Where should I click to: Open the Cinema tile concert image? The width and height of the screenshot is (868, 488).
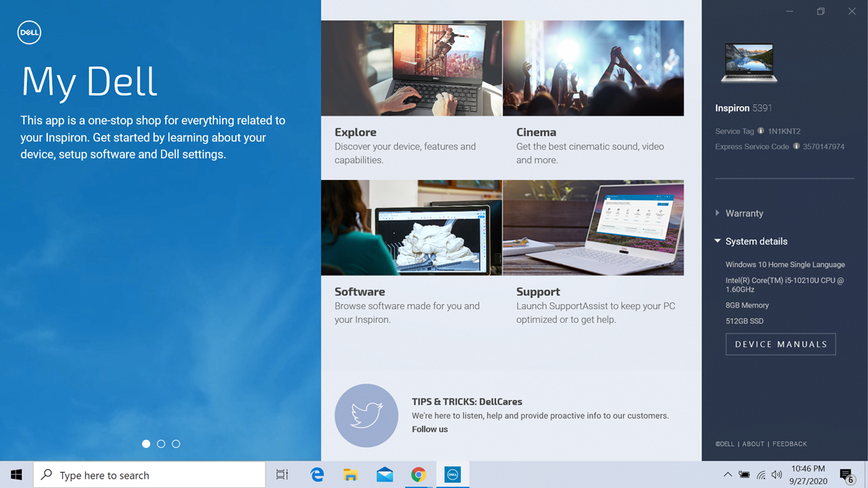point(593,68)
